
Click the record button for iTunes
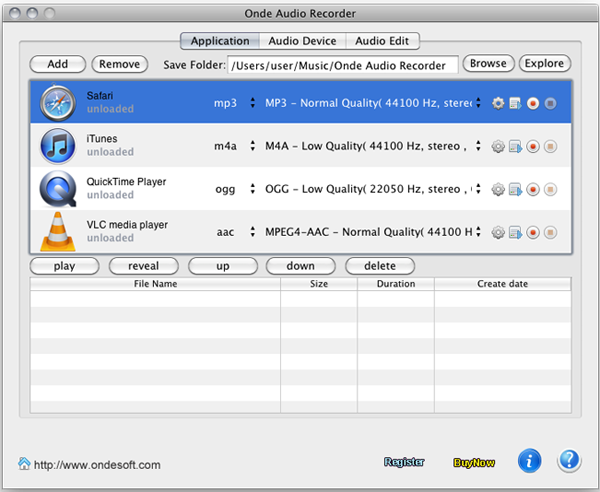pyautogui.click(x=533, y=146)
